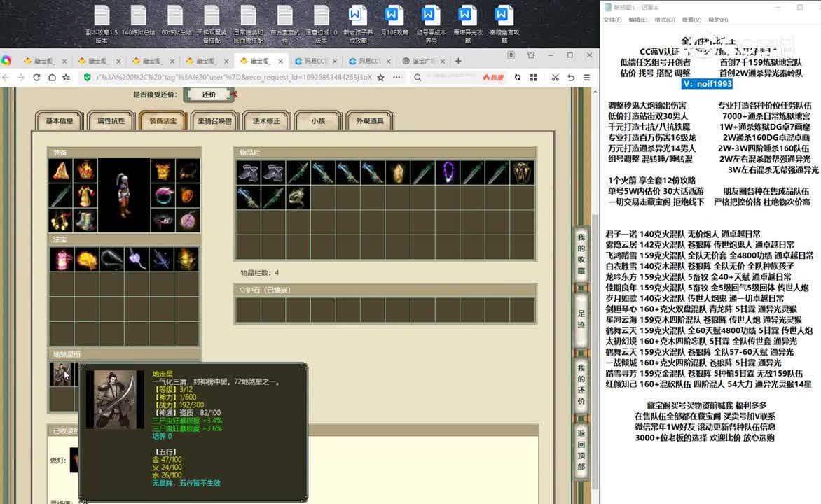The image size is (821, 504).
Task: Switch to the 属性抗性 tab
Action: pos(111,121)
